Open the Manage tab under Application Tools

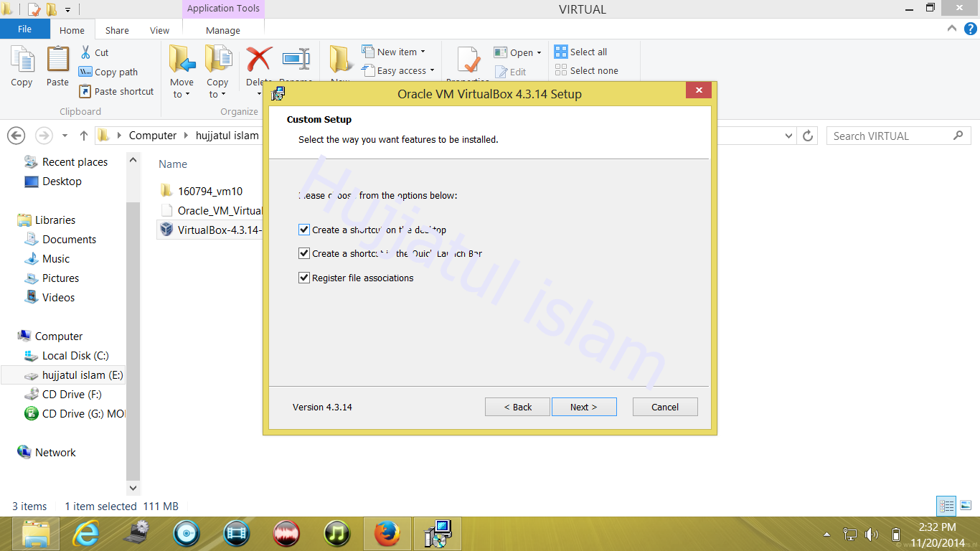223,30
